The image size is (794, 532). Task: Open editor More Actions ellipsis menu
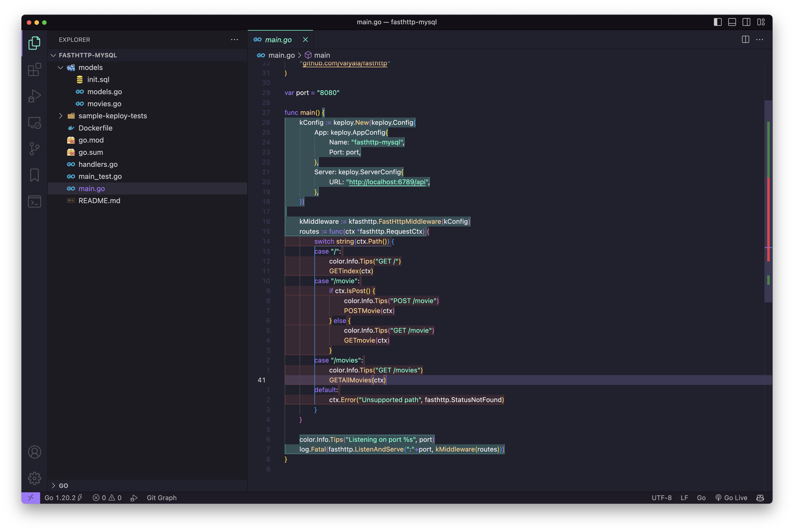coord(760,40)
